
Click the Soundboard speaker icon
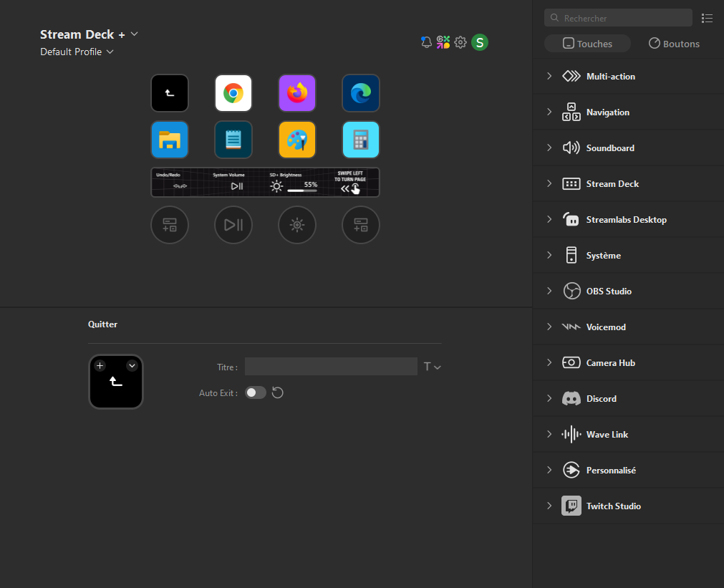click(571, 148)
